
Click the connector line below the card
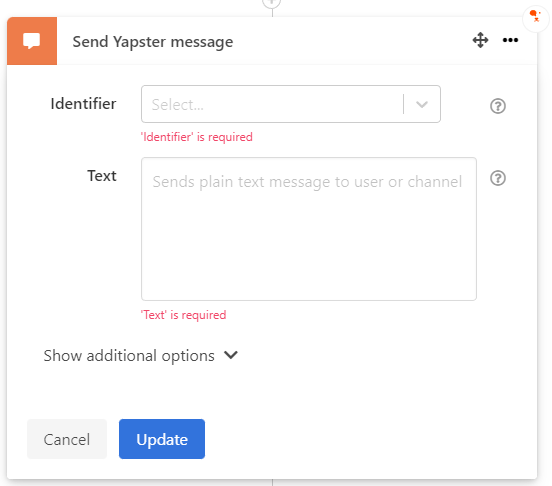click(x=272, y=482)
